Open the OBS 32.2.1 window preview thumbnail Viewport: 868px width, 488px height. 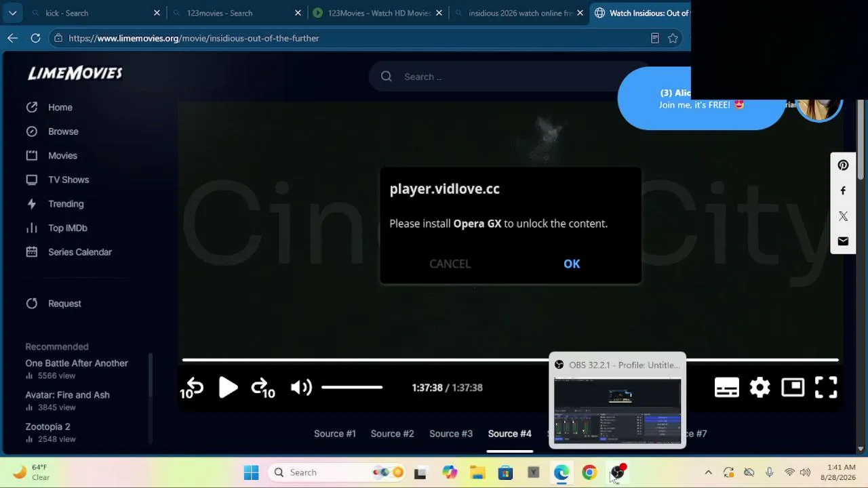point(617,411)
